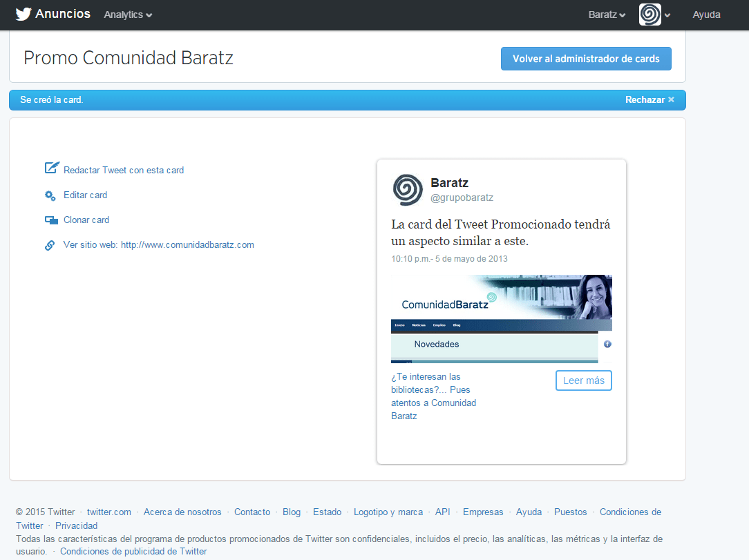Open API footer link
The image size is (749, 560).
(x=442, y=512)
